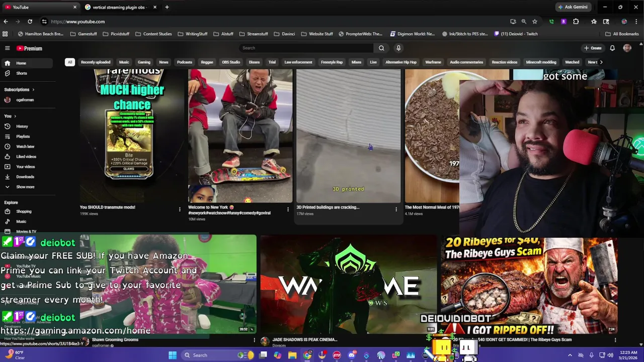Show hidden system tray icons
Image resolution: width=644 pixels, height=362 pixels.
(x=570, y=355)
